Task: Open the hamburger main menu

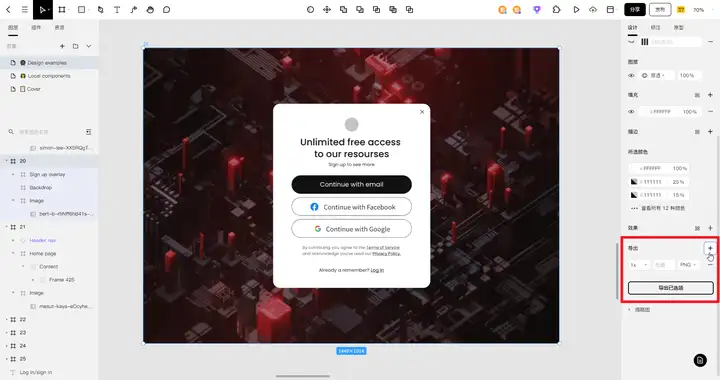Action: [x=25, y=10]
